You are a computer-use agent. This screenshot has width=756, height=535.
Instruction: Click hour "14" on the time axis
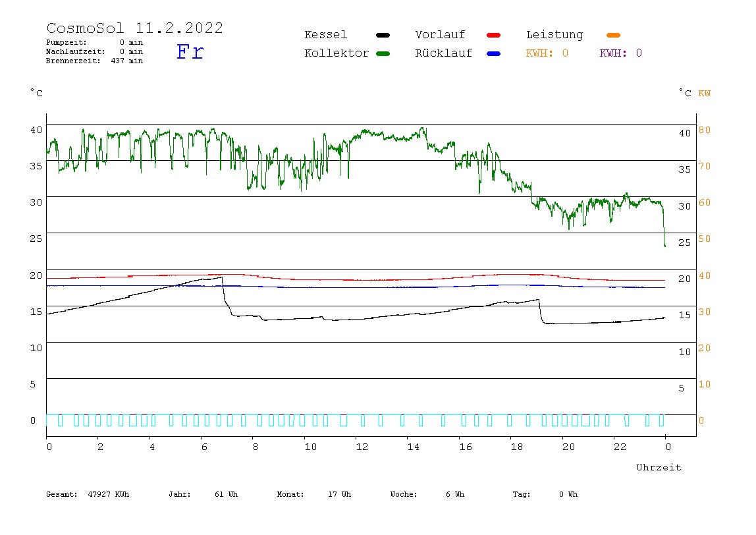[413, 447]
